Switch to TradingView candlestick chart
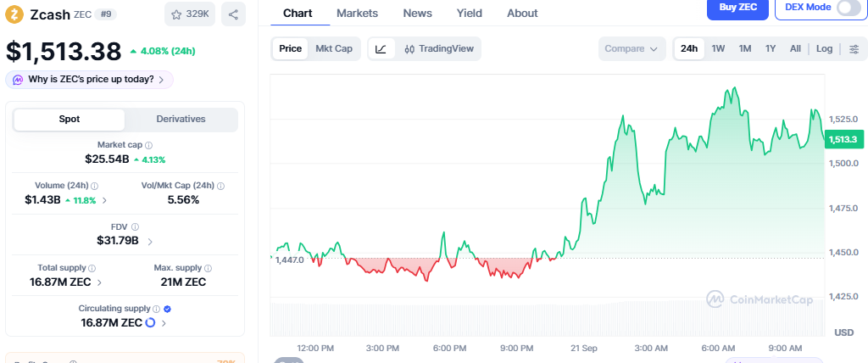Screen dimensions: 868x363 point(439,49)
